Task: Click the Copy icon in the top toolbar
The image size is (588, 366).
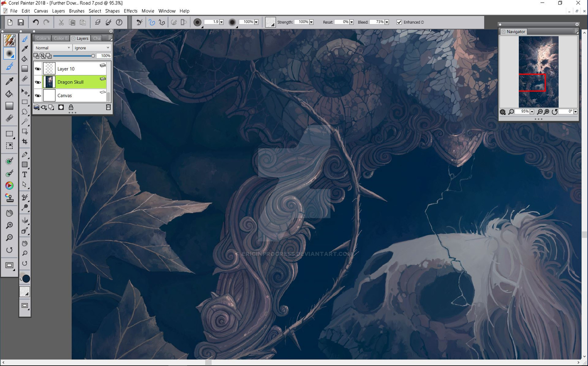Action: tap(72, 22)
